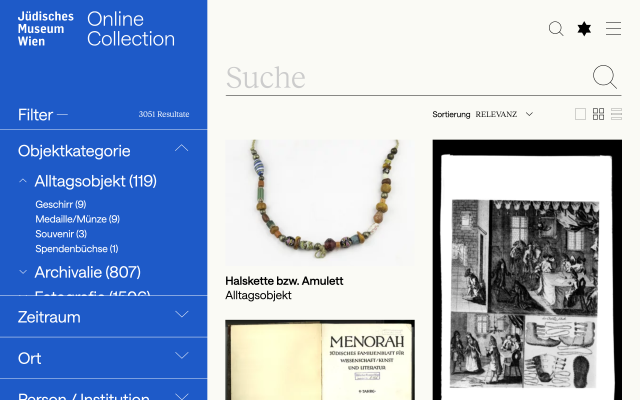640x400 pixels.
Task: Filter by Medaille/Münze (9)
Action: (78, 219)
